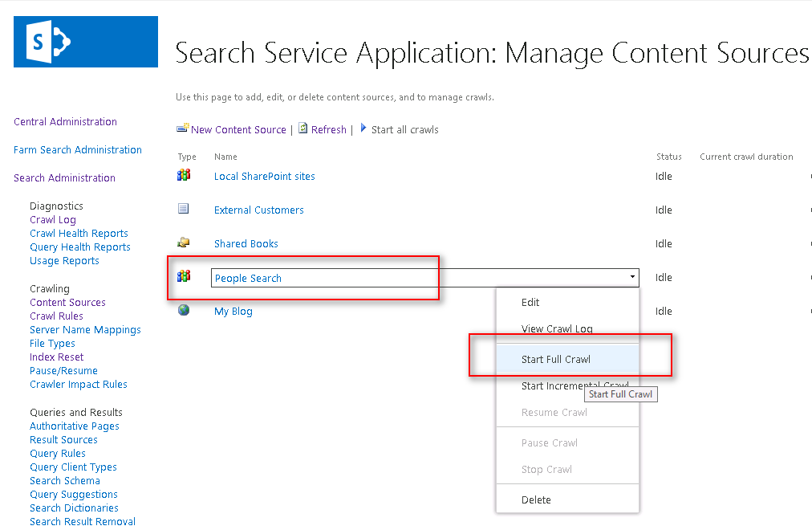Click the New Content Source icon
The image size is (812, 530).
[183, 129]
